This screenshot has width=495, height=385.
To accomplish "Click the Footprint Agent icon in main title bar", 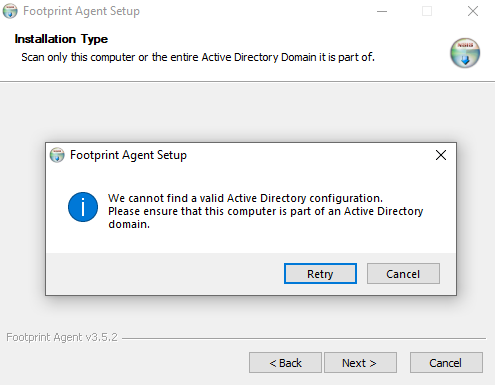I will (x=10, y=11).
